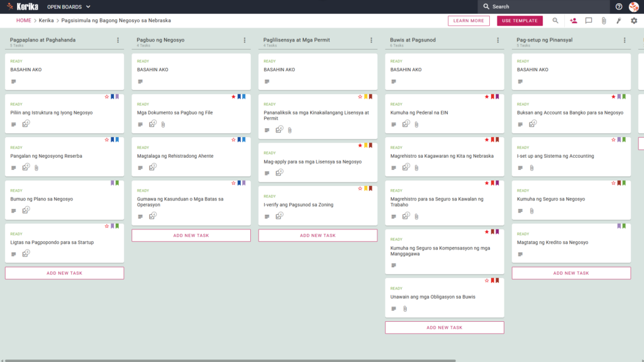The height and width of the screenshot is (362, 644).
Task: Open Pagbuo ng Negosyo column options menu
Action: pyautogui.click(x=245, y=40)
